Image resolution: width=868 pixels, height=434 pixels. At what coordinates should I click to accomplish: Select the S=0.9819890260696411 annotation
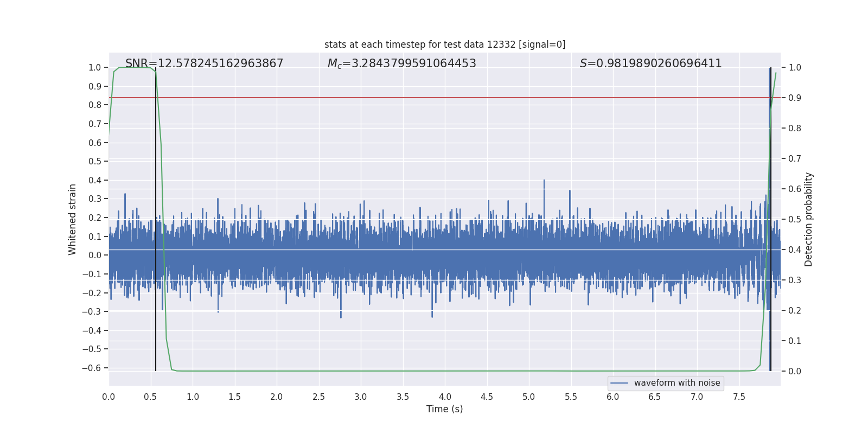[x=650, y=63]
